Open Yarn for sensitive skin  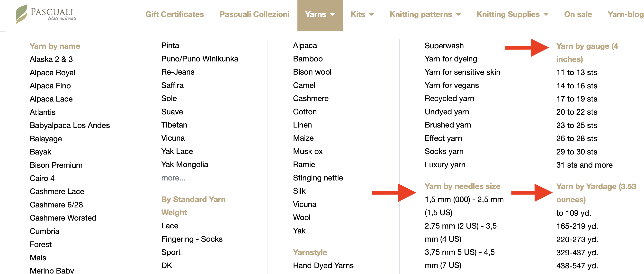462,72
